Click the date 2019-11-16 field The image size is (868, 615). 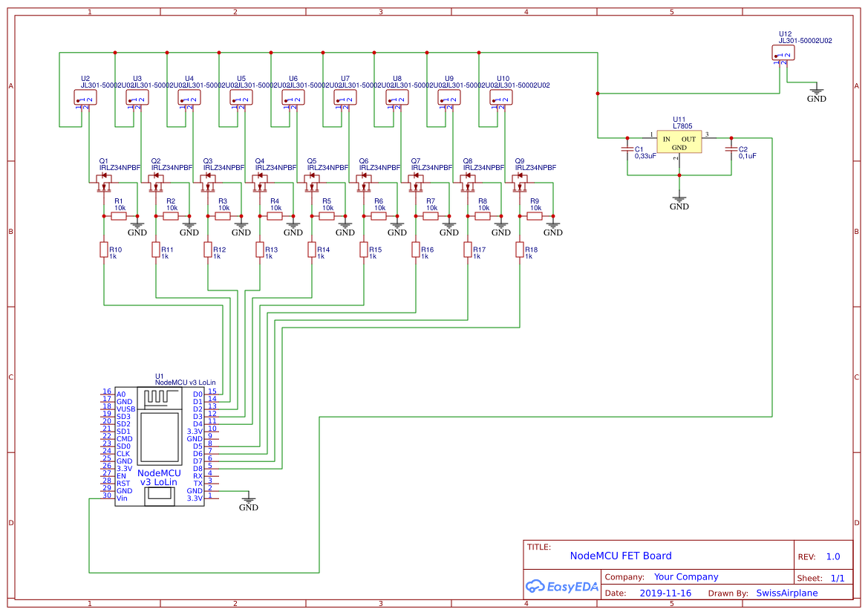coord(665,593)
